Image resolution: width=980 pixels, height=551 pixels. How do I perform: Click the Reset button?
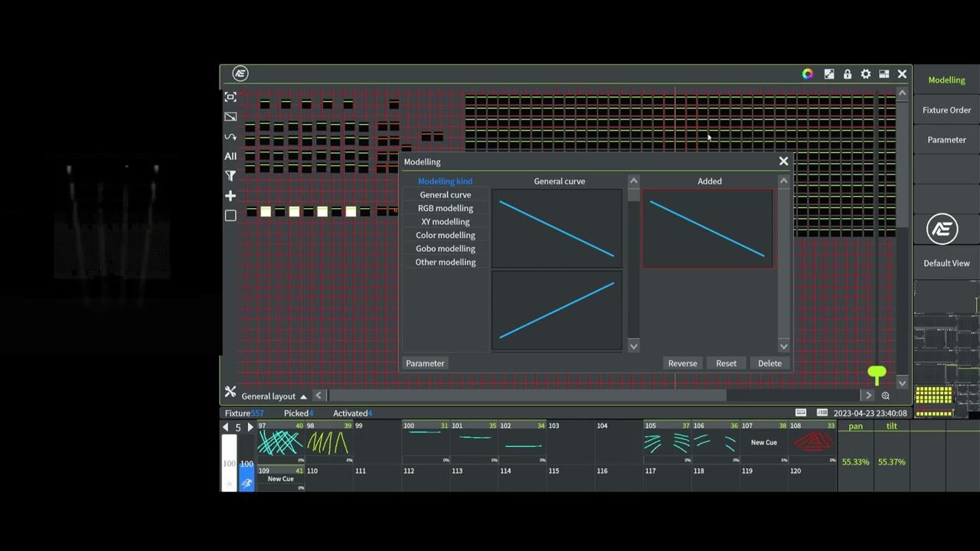(726, 364)
